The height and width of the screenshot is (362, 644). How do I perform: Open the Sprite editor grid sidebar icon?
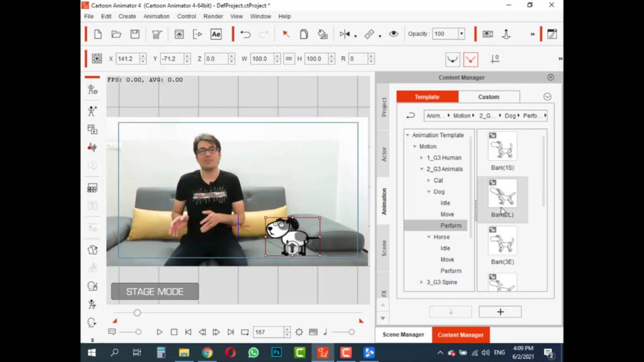point(92,189)
